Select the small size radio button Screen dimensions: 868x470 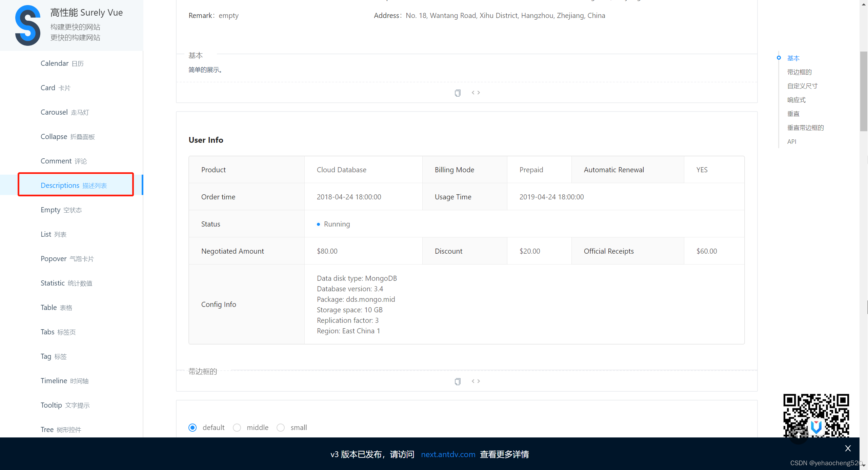pos(281,428)
